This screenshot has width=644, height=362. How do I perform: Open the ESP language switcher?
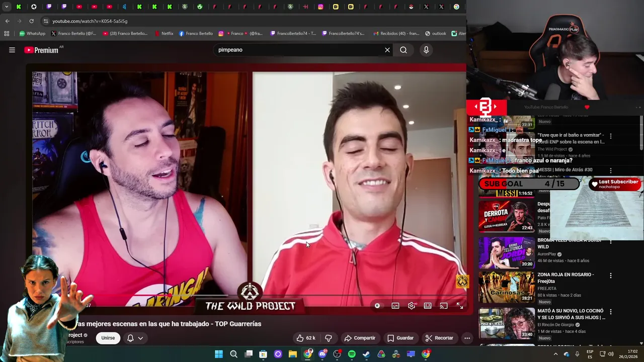click(590, 354)
